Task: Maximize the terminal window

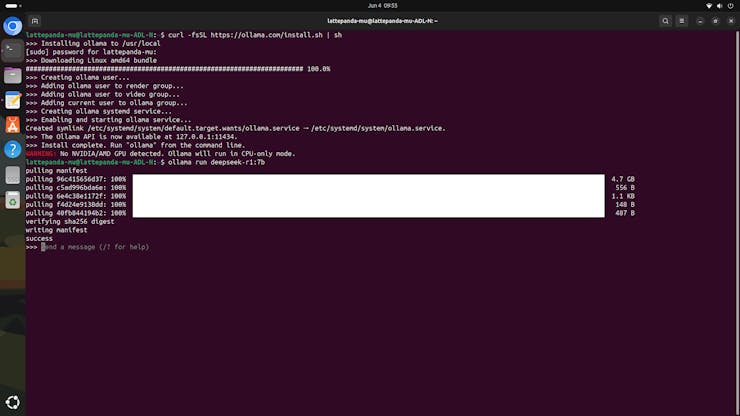Action: tap(715, 21)
